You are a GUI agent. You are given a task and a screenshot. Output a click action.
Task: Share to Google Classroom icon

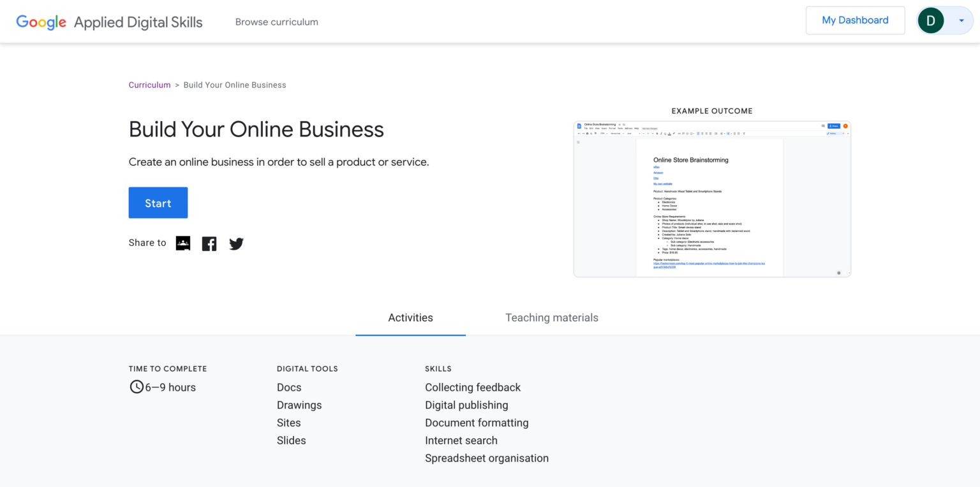click(x=183, y=243)
